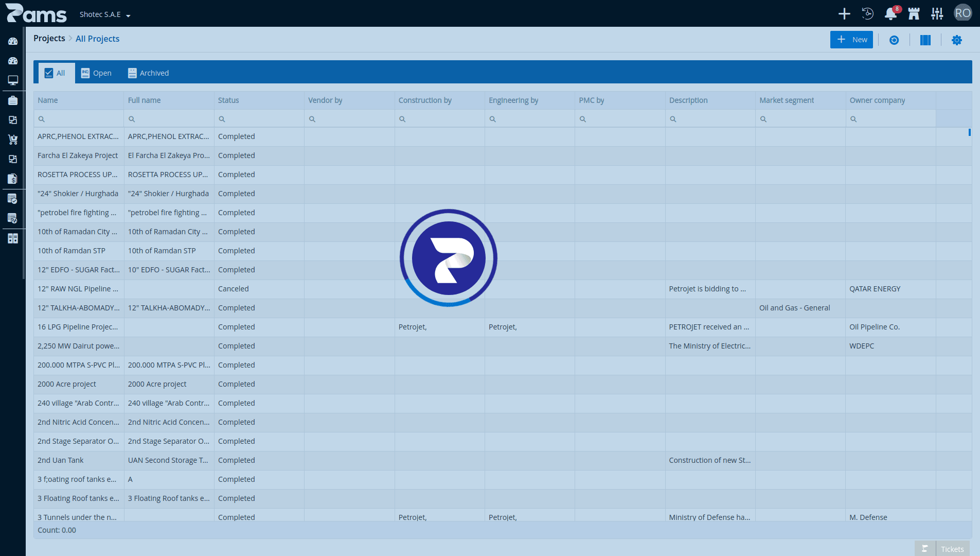Screen dimensions: 980x556
Task: Open the cabinet servers sidebar icon
Action: [x=13, y=238]
